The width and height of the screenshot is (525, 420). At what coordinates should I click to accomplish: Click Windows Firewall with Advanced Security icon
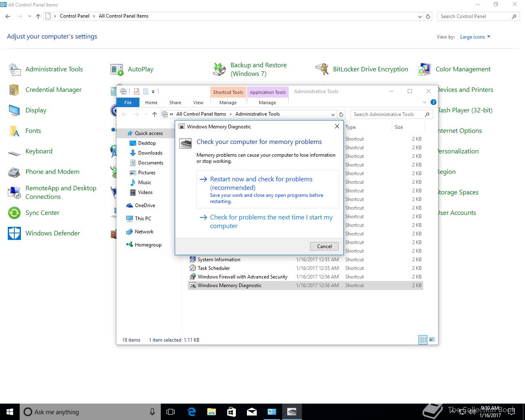click(192, 277)
